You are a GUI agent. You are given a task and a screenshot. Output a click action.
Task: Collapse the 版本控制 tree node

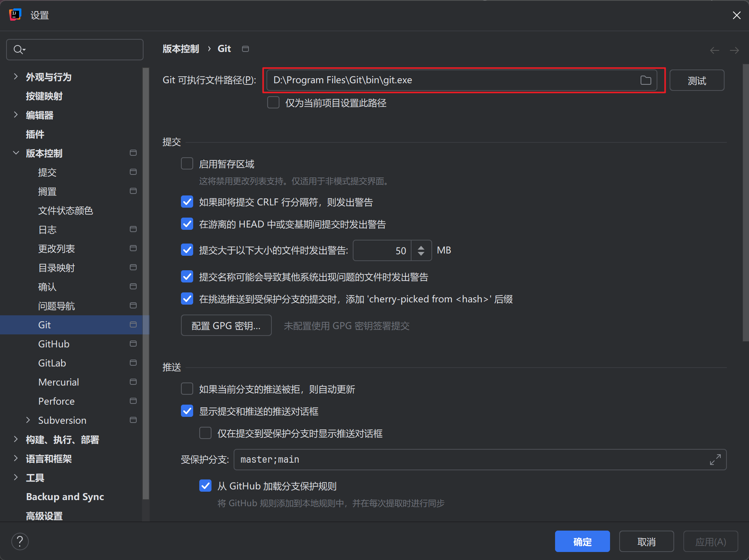pyautogui.click(x=16, y=153)
